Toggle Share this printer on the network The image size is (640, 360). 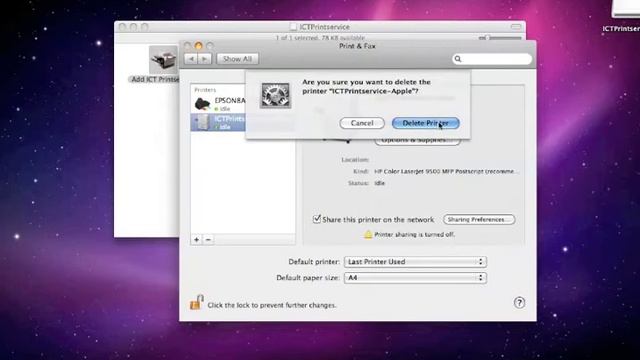point(317,219)
